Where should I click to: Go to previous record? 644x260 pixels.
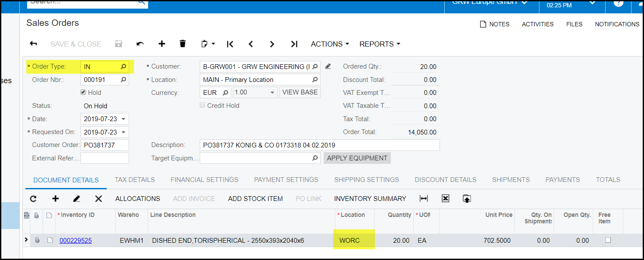click(x=251, y=44)
